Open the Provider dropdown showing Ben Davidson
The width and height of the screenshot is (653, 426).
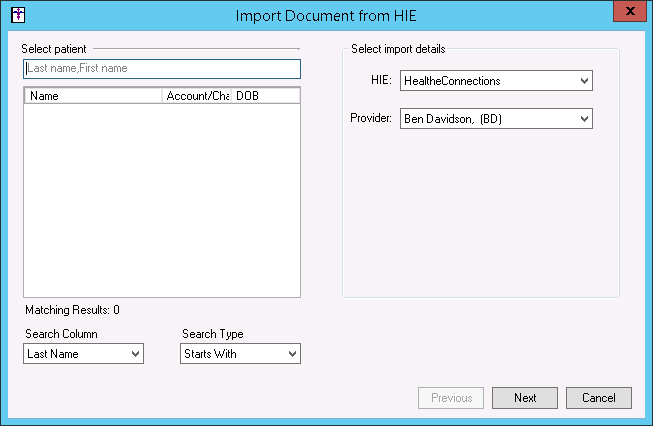[496, 119]
